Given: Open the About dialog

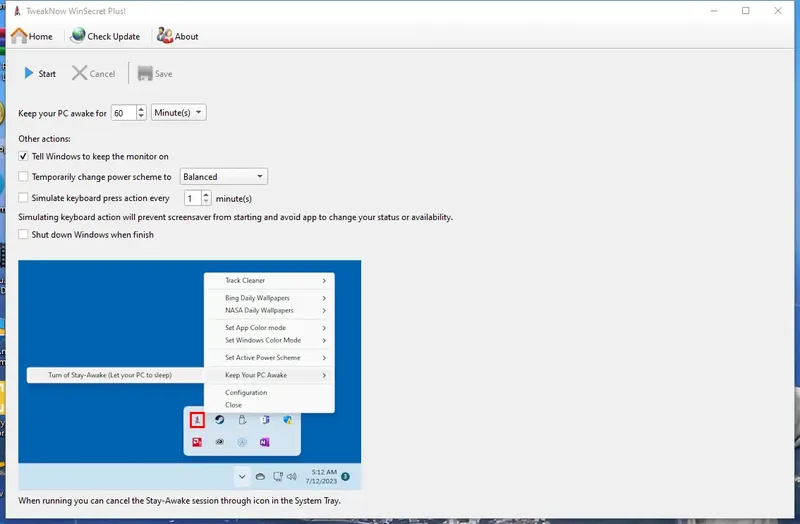Looking at the screenshot, I should point(178,36).
